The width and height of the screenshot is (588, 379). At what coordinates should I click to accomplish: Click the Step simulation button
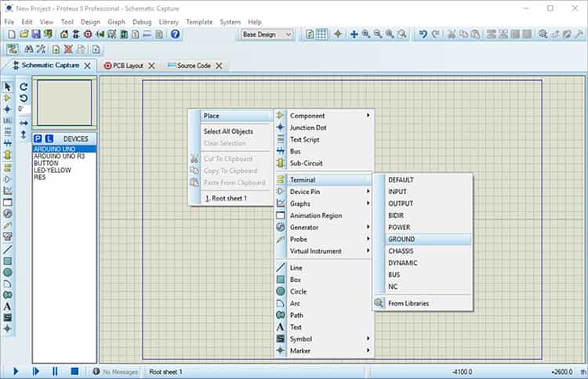click(x=35, y=371)
